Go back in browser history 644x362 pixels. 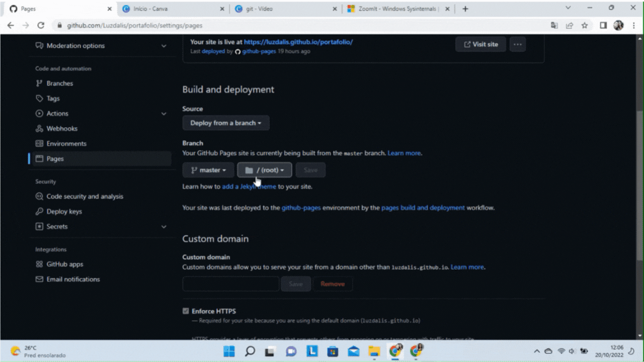pyautogui.click(x=11, y=25)
